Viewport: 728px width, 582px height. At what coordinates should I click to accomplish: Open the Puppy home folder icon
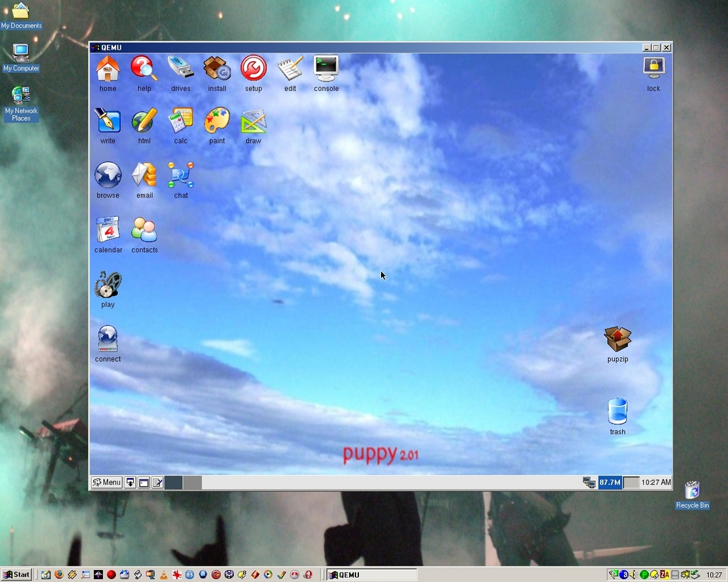pyautogui.click(x=108, y=73)
